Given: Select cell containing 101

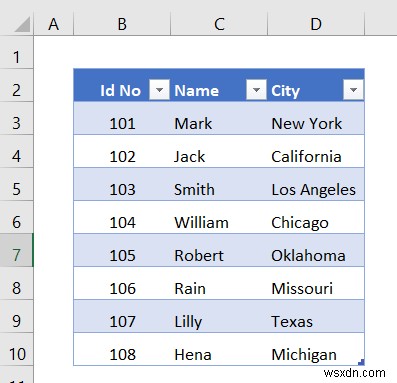Looking at the screenshot, I should click(122, 118).
